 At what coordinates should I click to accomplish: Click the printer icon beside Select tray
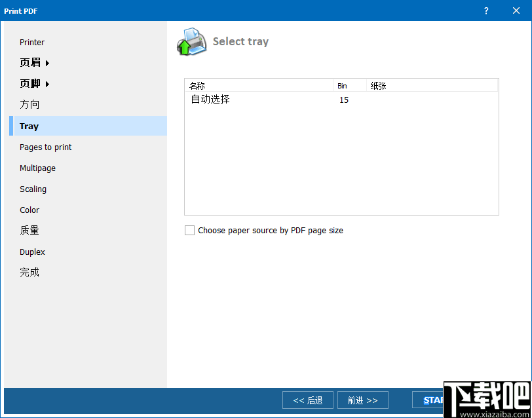tap(190, 41)
